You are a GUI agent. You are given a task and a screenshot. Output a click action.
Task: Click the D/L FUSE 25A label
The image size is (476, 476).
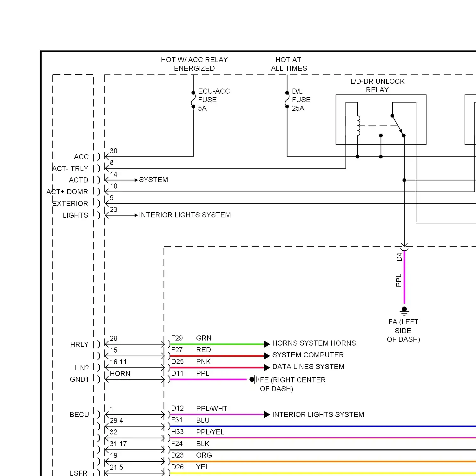click(301, 100)
